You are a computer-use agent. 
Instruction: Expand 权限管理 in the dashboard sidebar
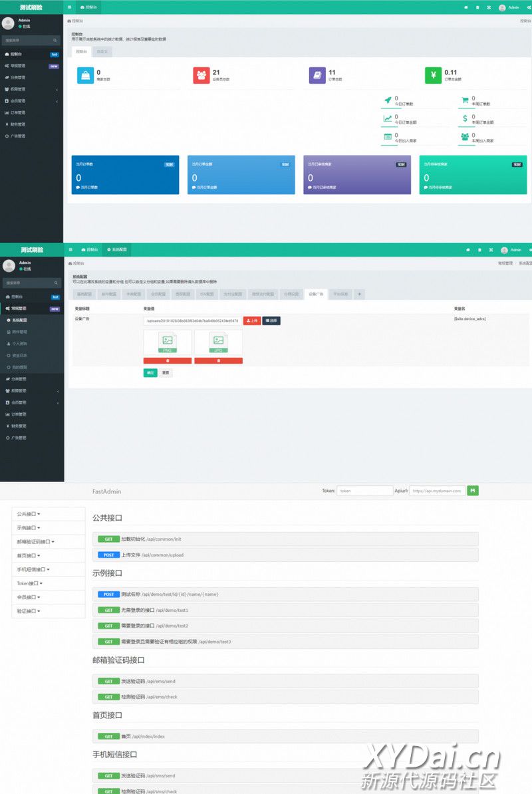click(x=31, y=89)
